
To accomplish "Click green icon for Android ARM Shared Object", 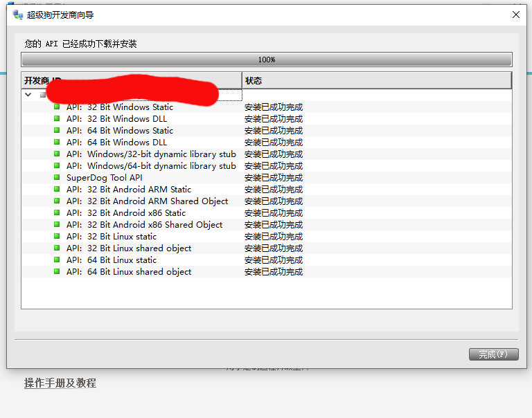I will pos(57,201).
